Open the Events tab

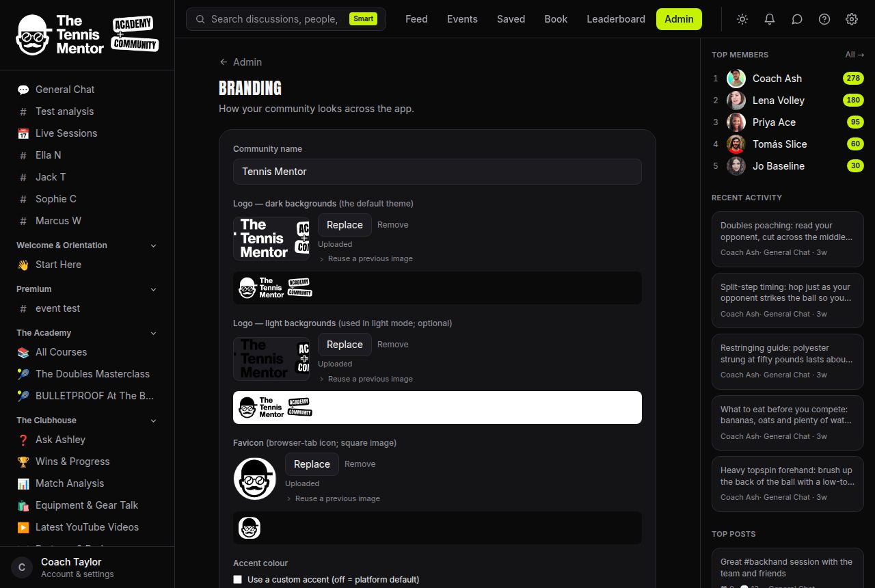pyautogui.click(x=462, y=19)
